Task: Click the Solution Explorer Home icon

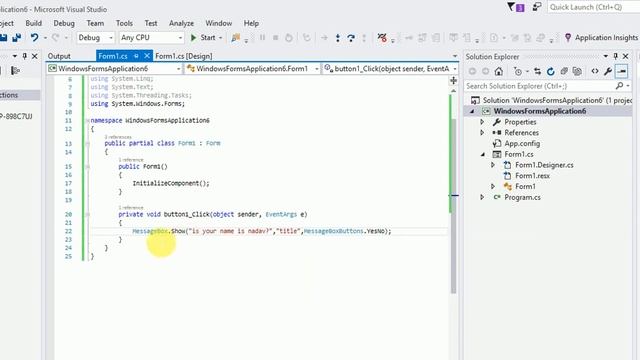Action: click(x=498, y=71)
